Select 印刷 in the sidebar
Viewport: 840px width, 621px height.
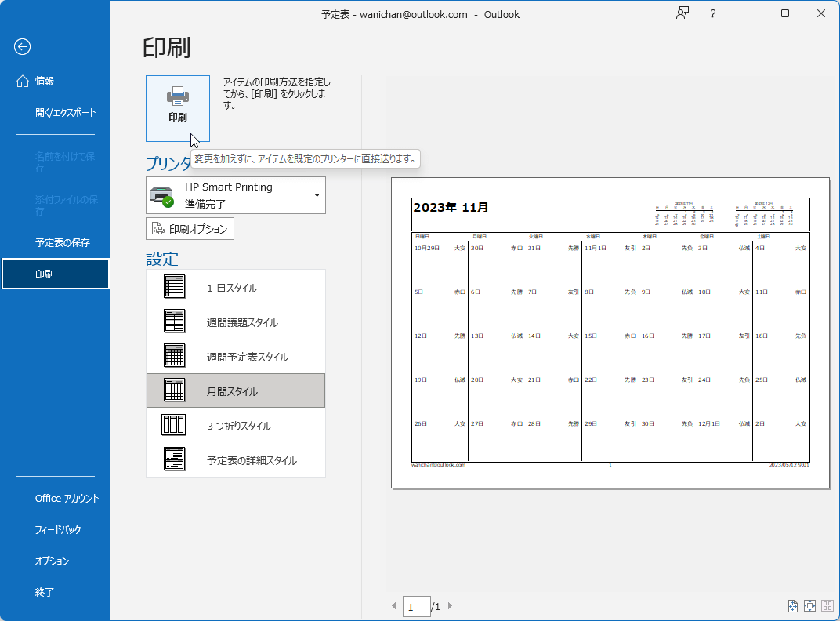[x=55, y=274]
